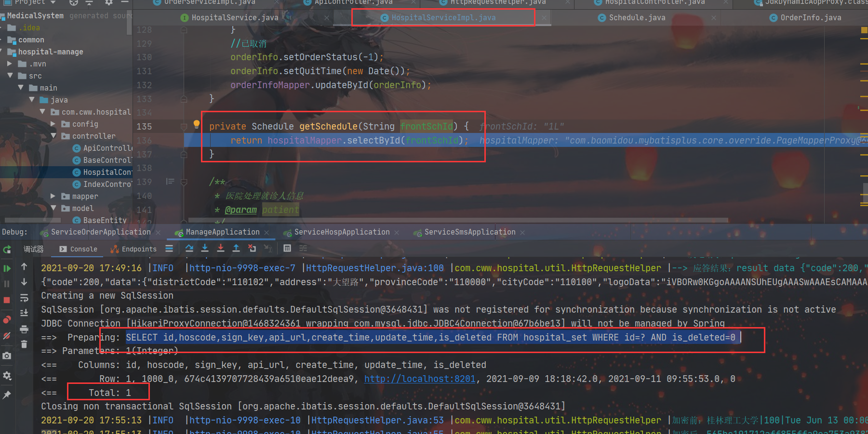Click the camera thread dump icon
The width and height of the screenshot is (868, 434).
(7, 355)
